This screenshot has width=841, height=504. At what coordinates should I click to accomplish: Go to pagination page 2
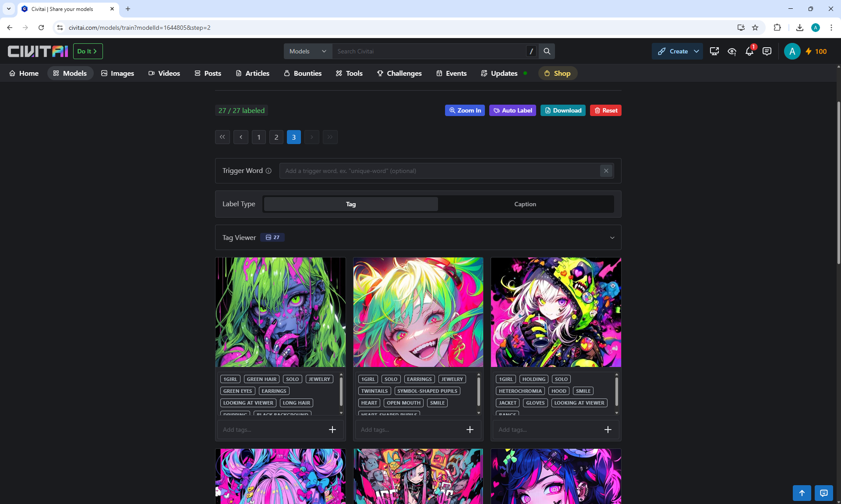pos(276,137)
